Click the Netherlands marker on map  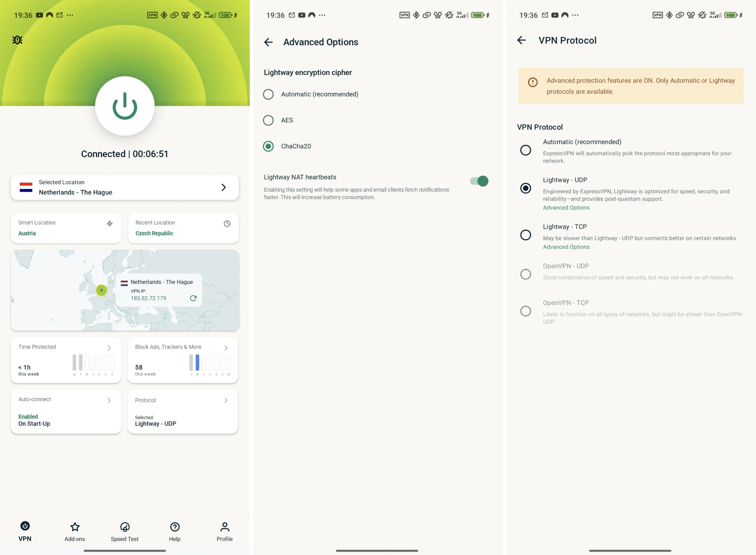[x=101, y=290]
